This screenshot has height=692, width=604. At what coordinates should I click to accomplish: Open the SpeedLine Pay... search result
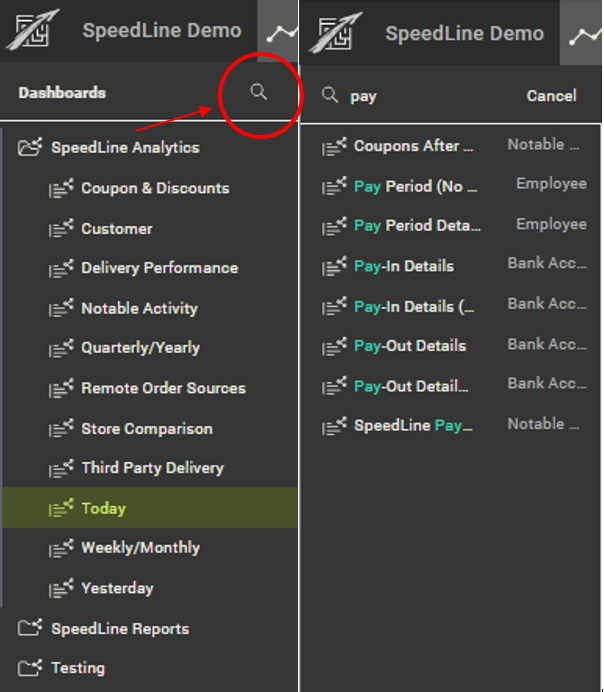point(413,425)
